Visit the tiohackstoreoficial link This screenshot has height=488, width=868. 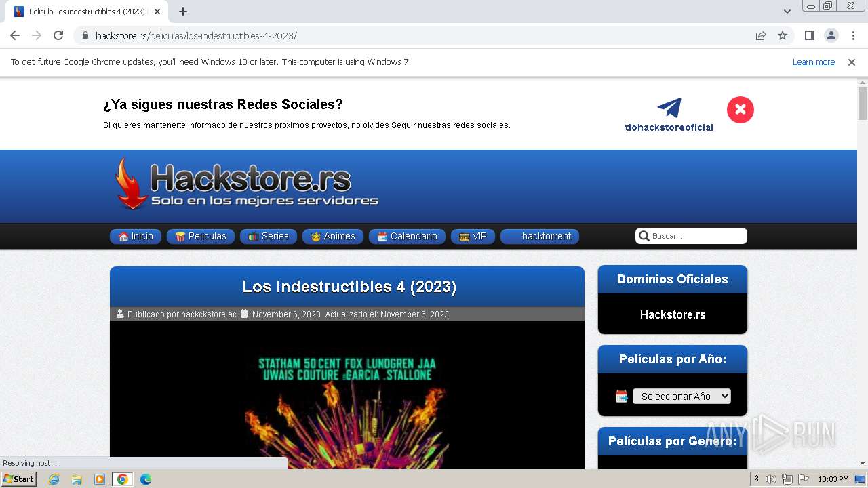[669, 127]
